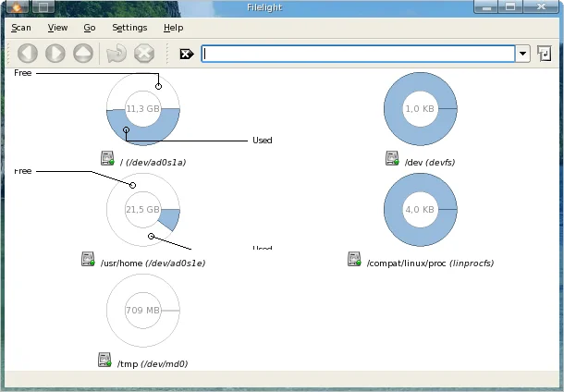Image resolution: width=564 pixels, height=392 pixels.
Task: Open the Settings menu
Action: (x=129, y=28)
